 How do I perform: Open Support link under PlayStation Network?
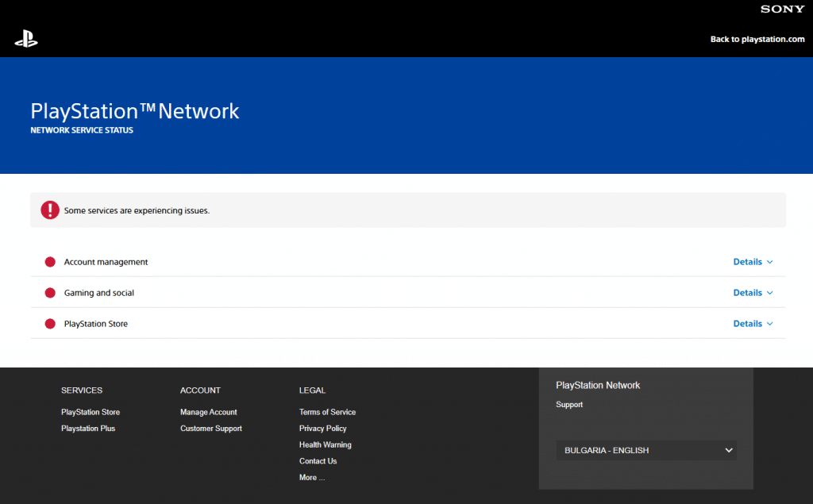(569, 405)
